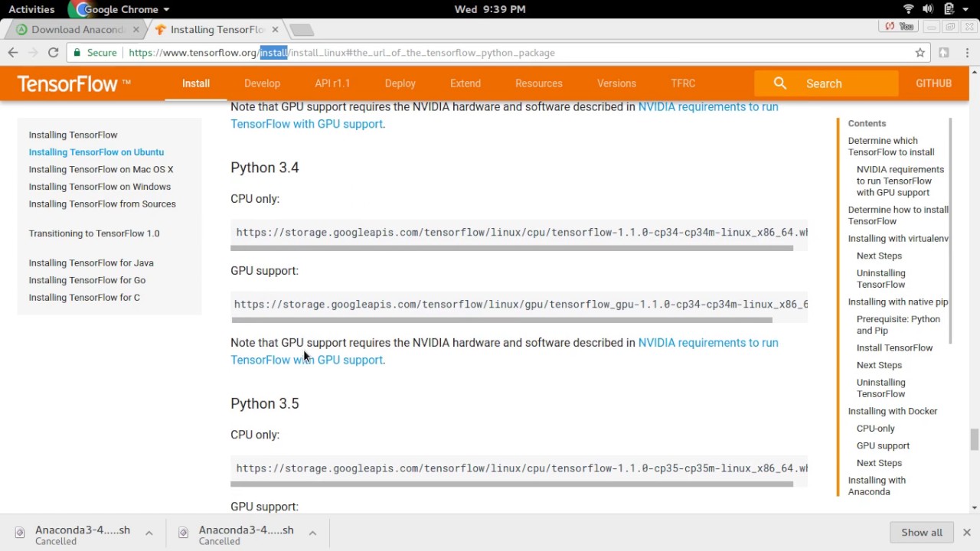The height and width of the screenshot is (551, 980).
Task: Go back to the previous page
Action: pos(13,53)
